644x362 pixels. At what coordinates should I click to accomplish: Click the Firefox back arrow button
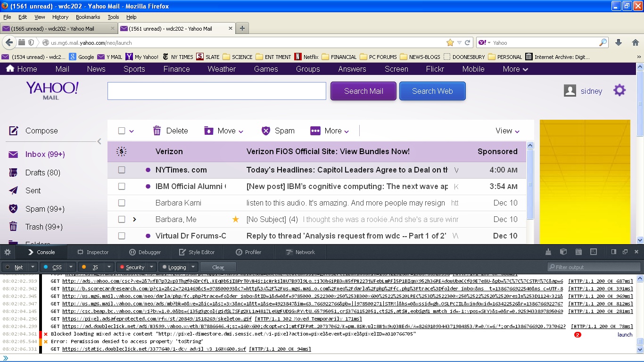[9, 42]
